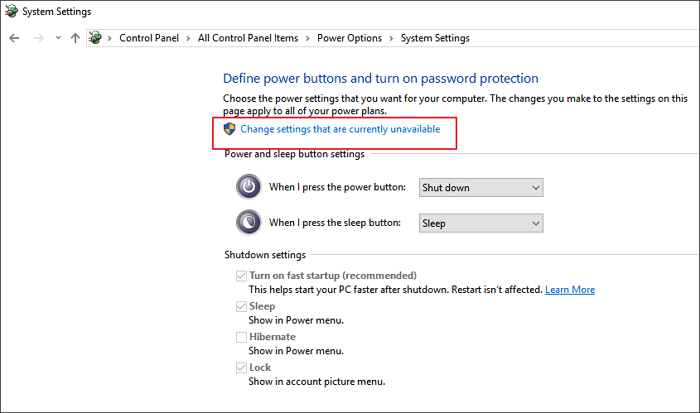Image resolution: width=700 pixels, height=413 pixels.
Task: Click the UAC shield icon
Action: pos(230,129)
